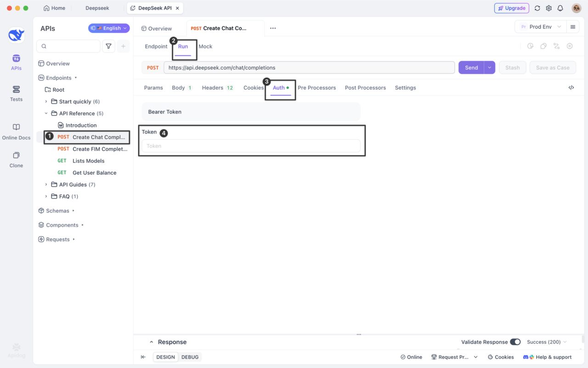The height and width of the screenshot is (368, 588).
Task: Click the filter icon beside search
Action: [108, 46]
